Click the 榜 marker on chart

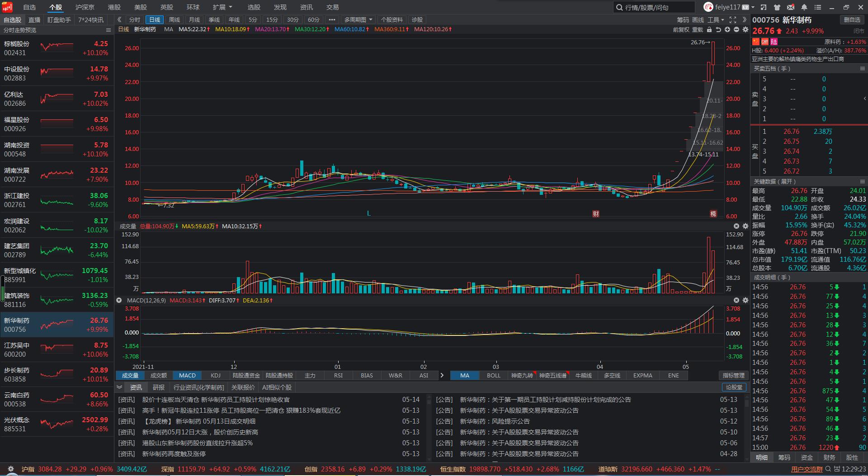pyautogui.click(x=713, y=214)
